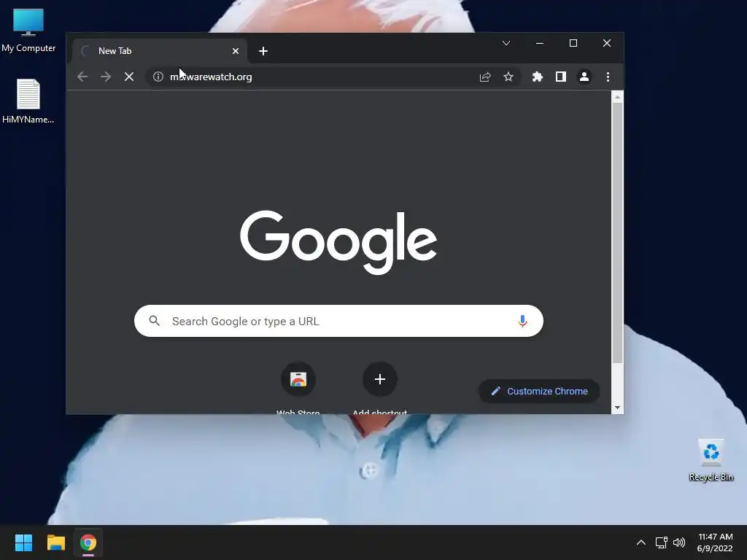747x560 pixels.
Task: Stop loading the page
Action: click(129, 77)
